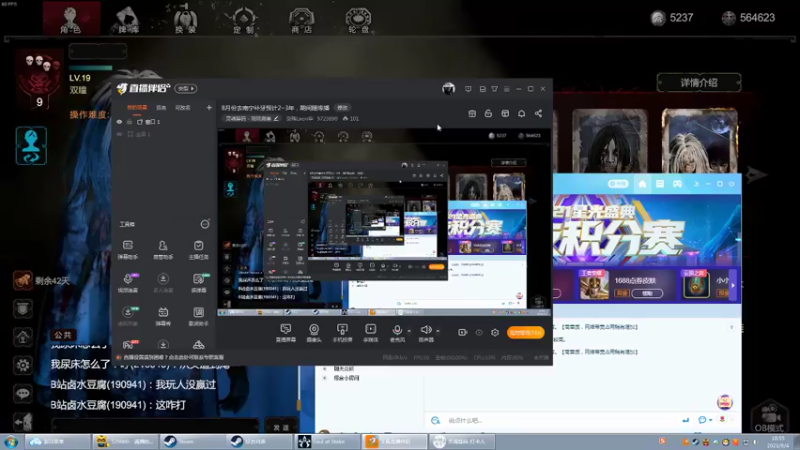Select the white-haired character portrait

point(699,141)
